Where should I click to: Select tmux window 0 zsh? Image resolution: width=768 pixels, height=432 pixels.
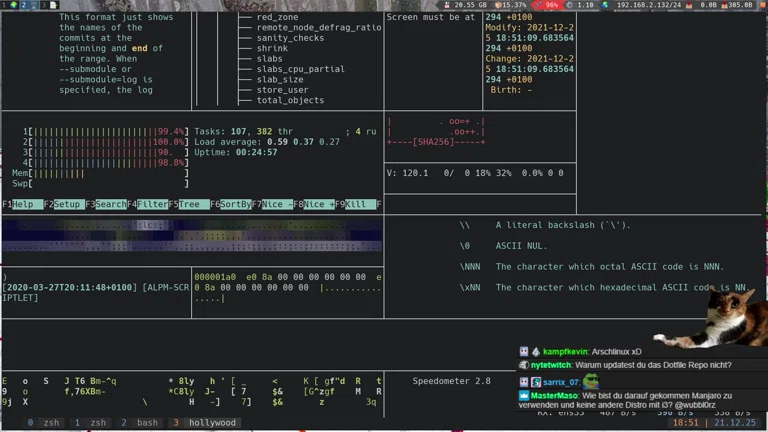coord(43,422)
